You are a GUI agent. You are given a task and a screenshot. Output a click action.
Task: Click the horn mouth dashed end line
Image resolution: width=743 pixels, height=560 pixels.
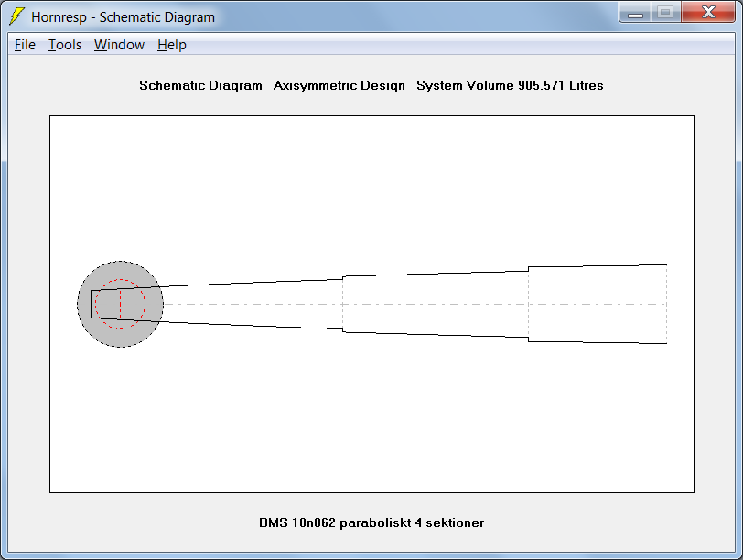(x=667, y=304)
